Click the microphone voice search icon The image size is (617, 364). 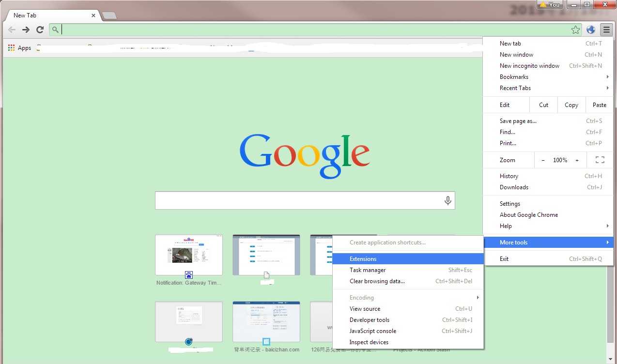click(448, 200)
